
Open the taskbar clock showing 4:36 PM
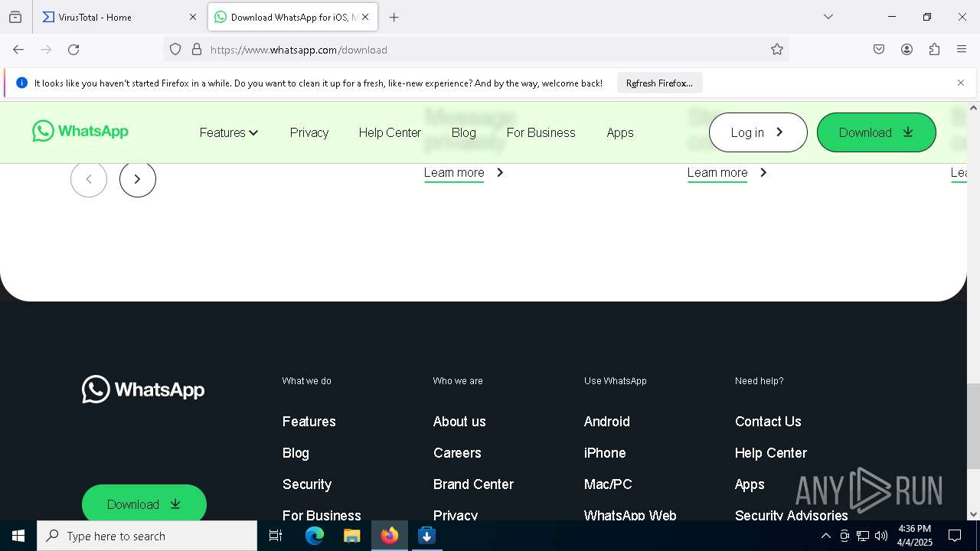[915, 536]
